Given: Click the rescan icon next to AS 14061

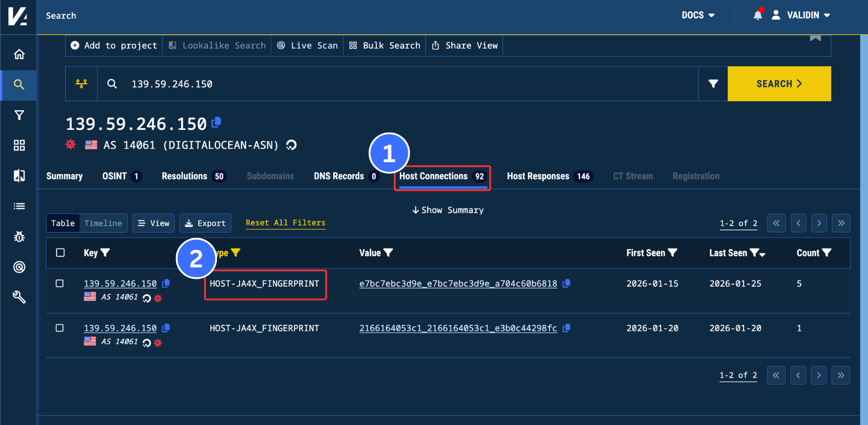Looking at the screenshot, I should [291, 145].
